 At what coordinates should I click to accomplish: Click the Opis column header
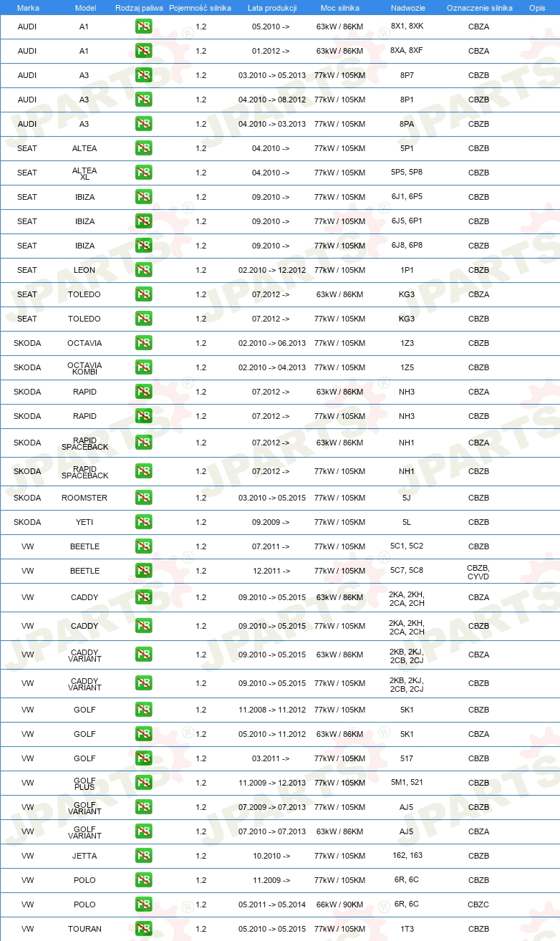[x=537, y=8]
